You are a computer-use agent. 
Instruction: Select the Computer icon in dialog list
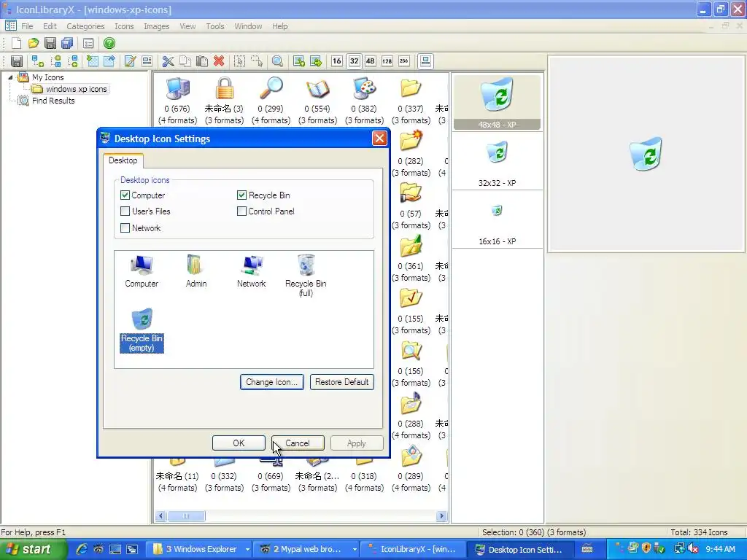[142, 271]
